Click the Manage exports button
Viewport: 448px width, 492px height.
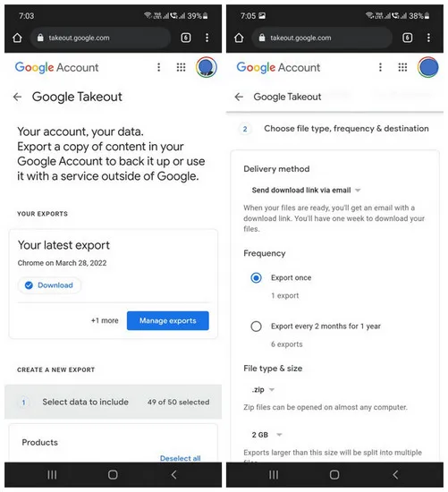(x=168, y=320)
